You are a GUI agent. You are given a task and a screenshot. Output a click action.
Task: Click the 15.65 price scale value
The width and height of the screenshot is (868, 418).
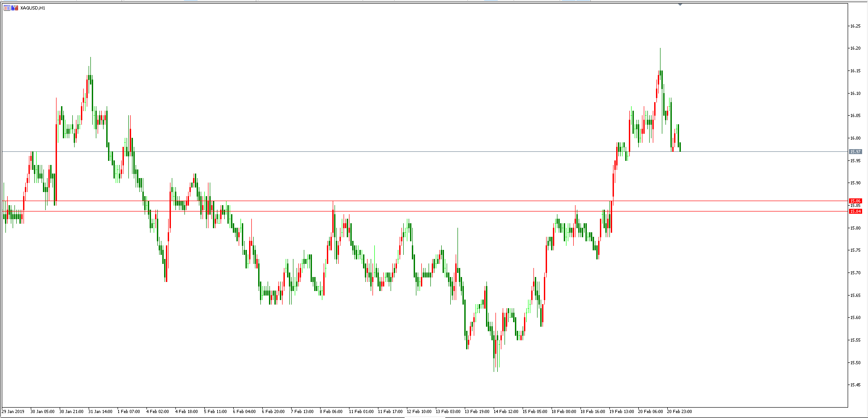click(855, 296)
